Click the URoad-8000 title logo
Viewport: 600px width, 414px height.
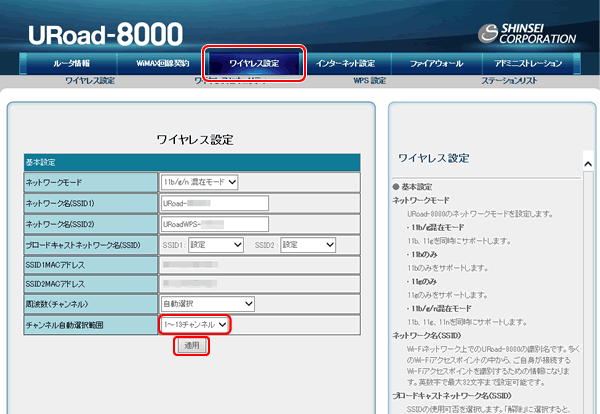[106, 34]
